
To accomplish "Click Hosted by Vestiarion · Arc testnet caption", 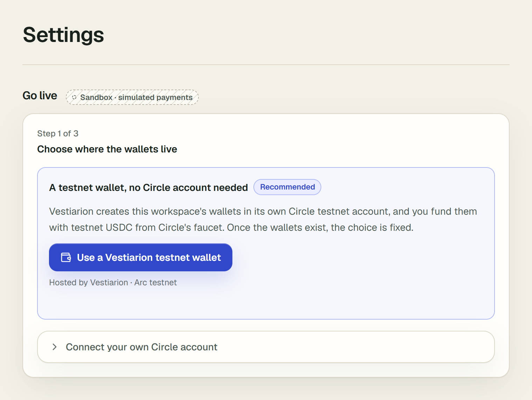I will click(x=113, y=283).
